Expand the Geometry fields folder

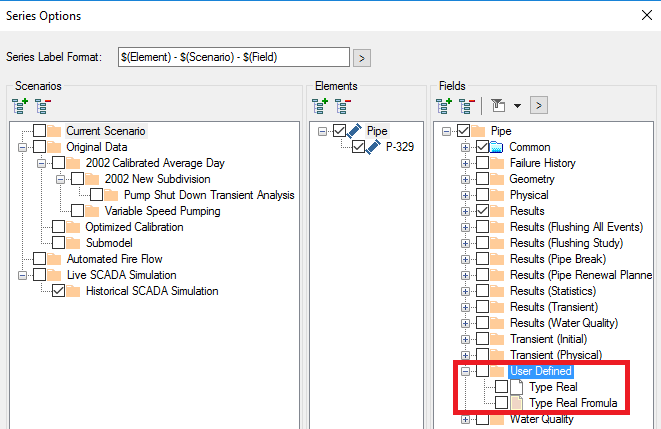(465, 180)
